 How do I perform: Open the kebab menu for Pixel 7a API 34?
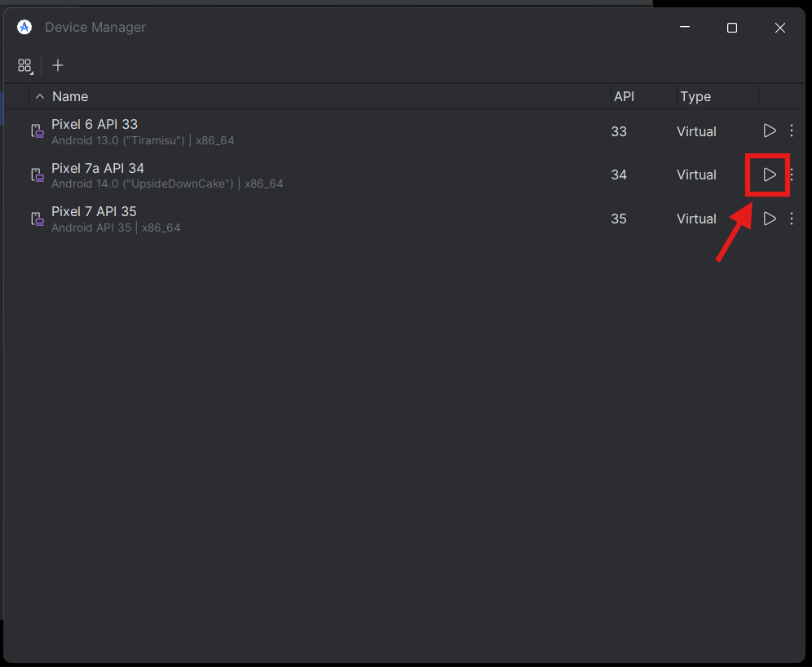point(792,174)
